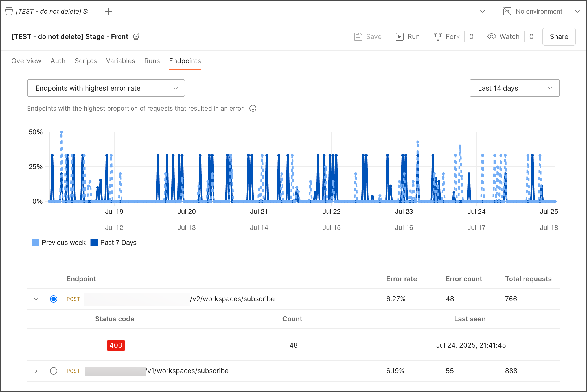
Task: Click the [TEST - do not delete] tab title
Action: (x=52, y=11)
